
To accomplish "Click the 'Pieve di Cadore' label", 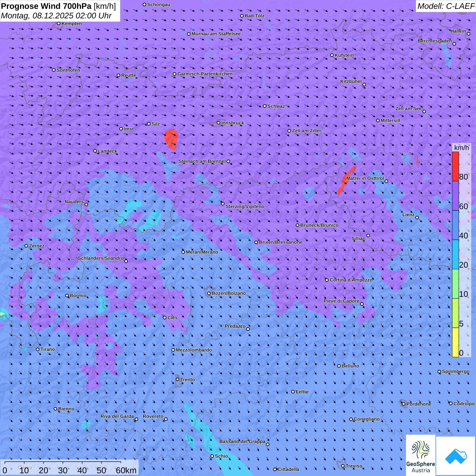I will (341, 301).
